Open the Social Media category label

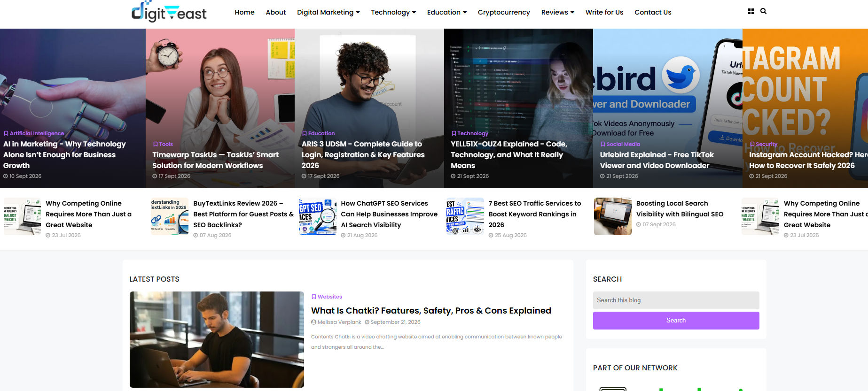point(623,144)
